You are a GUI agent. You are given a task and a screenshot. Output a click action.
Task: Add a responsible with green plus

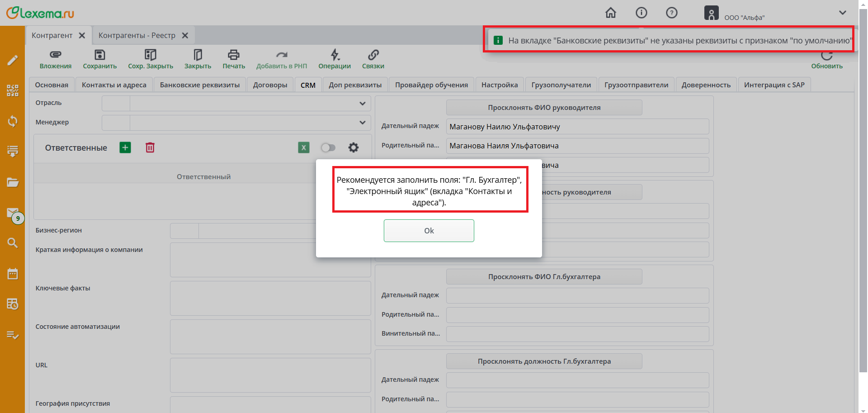pyautogui.click(x=125, y=147)
